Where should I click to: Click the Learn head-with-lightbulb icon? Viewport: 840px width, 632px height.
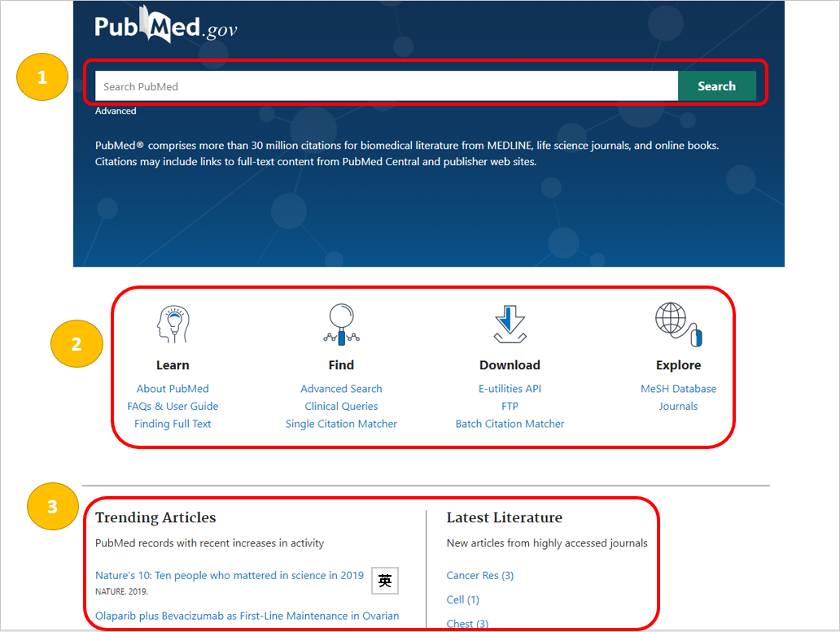(173, 325)
